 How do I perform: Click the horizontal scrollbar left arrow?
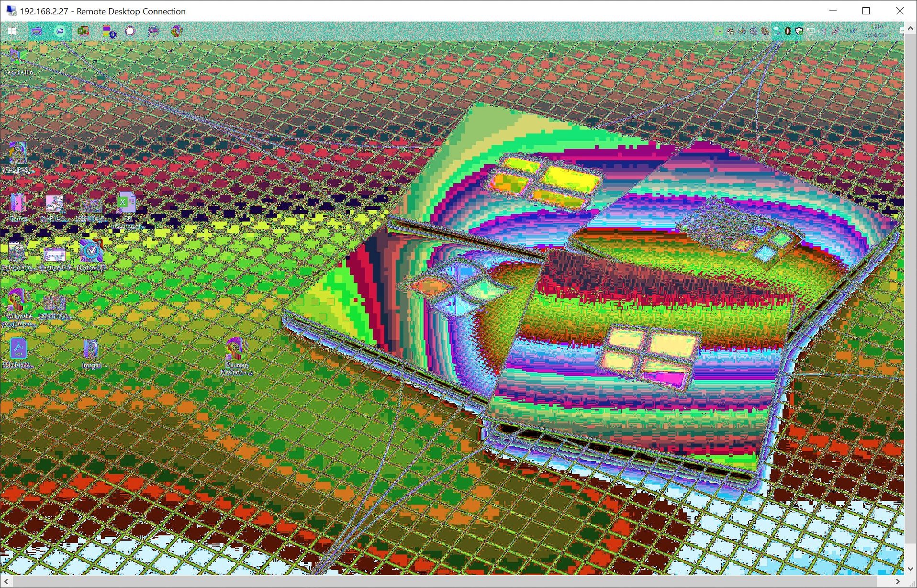click(6, 581)
